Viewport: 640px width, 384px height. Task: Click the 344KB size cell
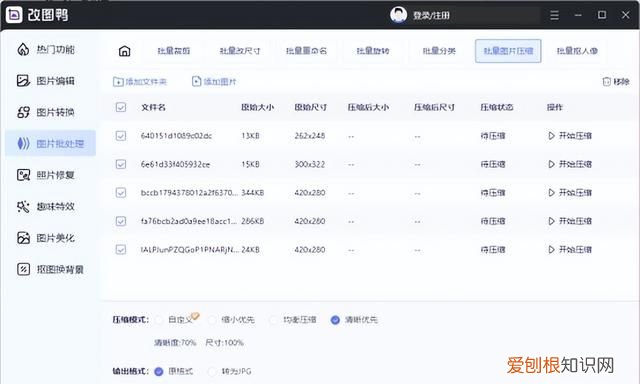coord(253,193)
